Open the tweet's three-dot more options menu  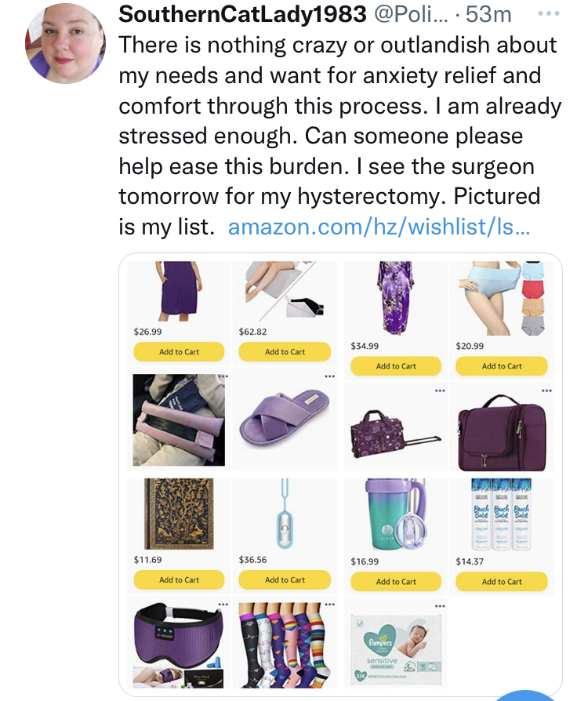coord(549,14)
